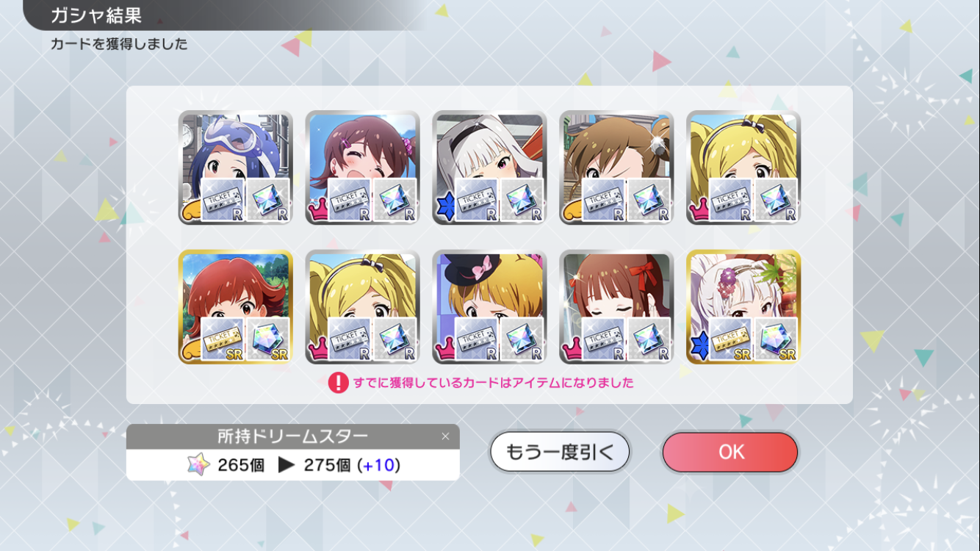Click もう一度引く to draw again
This screenshot has width=980, height=551.
tap(560, 452)
